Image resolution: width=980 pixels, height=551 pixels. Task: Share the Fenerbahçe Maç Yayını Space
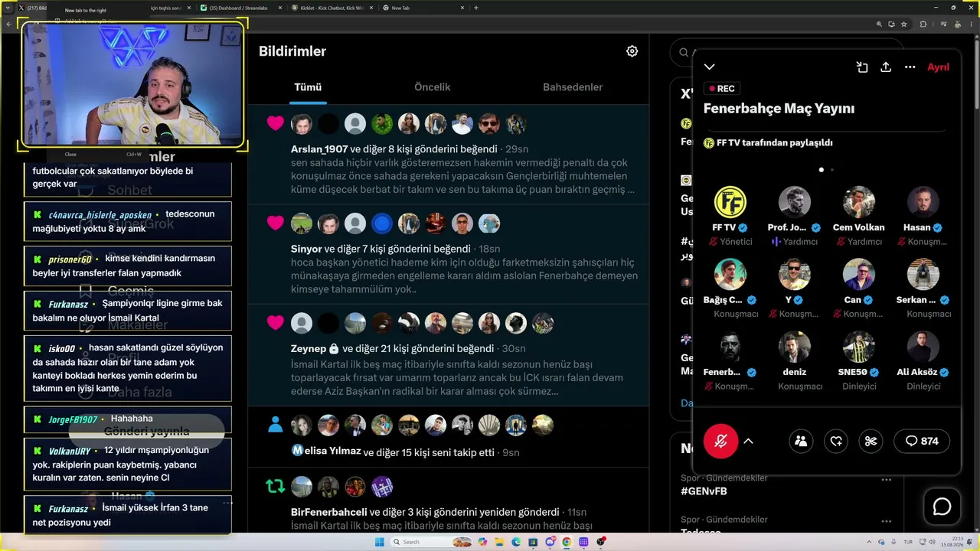point(886,67)
